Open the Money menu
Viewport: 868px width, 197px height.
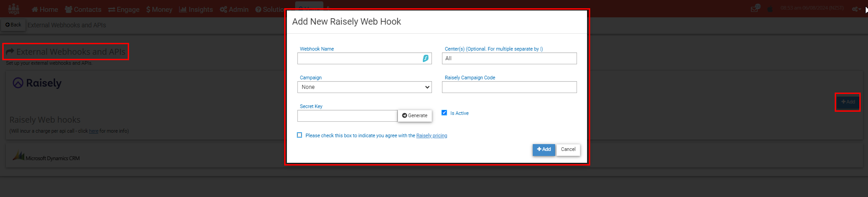(x=159, y=9)
